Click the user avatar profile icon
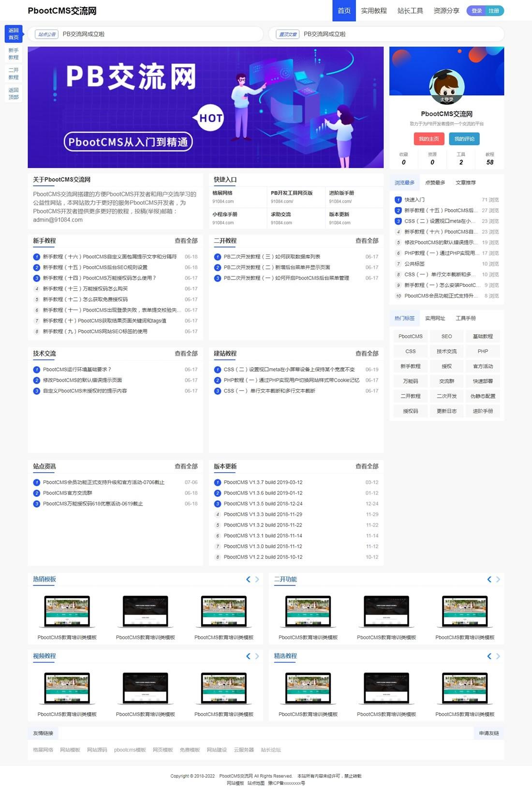Screen dimensions: 532x794 coord(446,87)
